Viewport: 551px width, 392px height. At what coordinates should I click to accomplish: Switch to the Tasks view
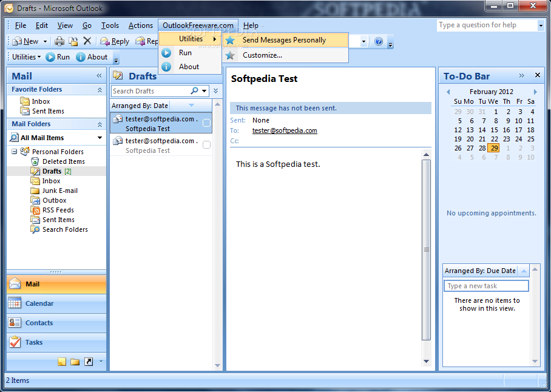click(56, 342)
